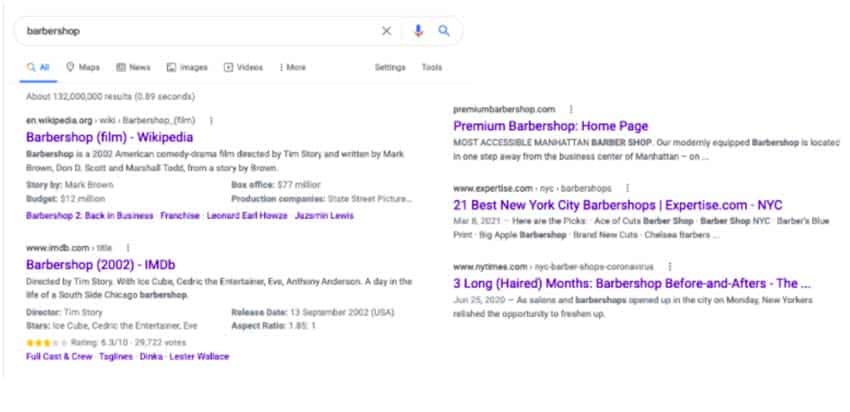Open Premium Barbershop: Home Page link
The image size is (850, 412).
551,126
